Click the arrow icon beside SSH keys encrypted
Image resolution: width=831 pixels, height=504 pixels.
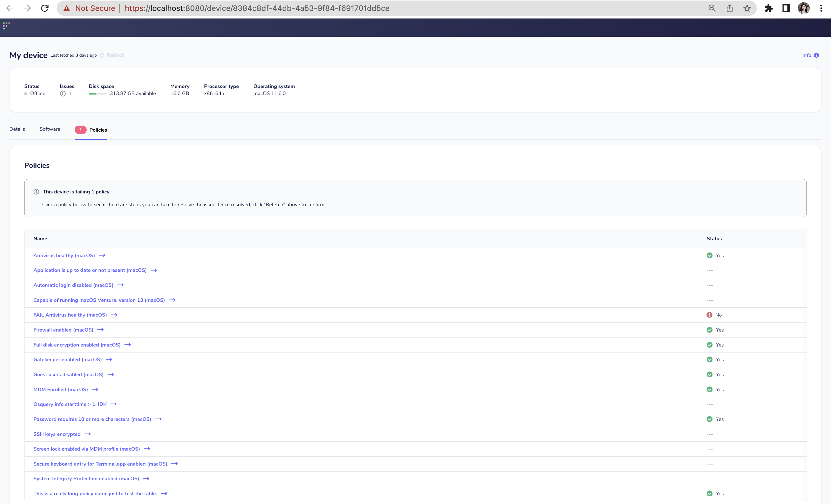(x=87, y=434)
